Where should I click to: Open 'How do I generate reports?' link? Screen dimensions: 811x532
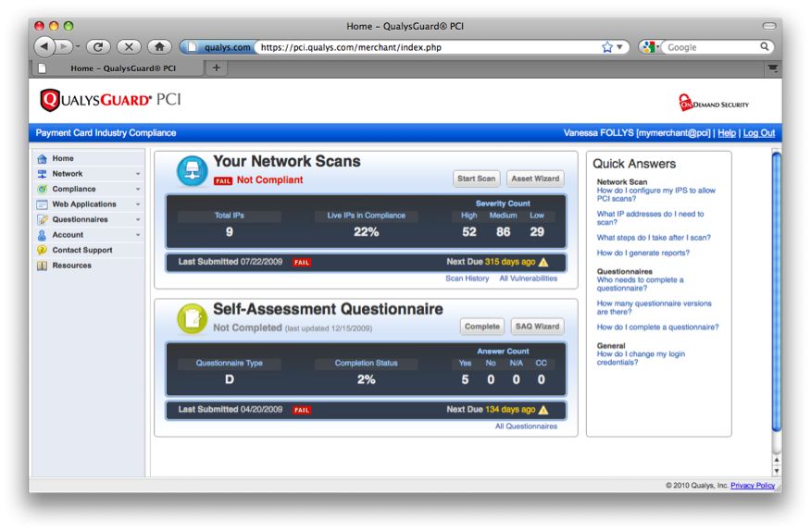point(643,253)
